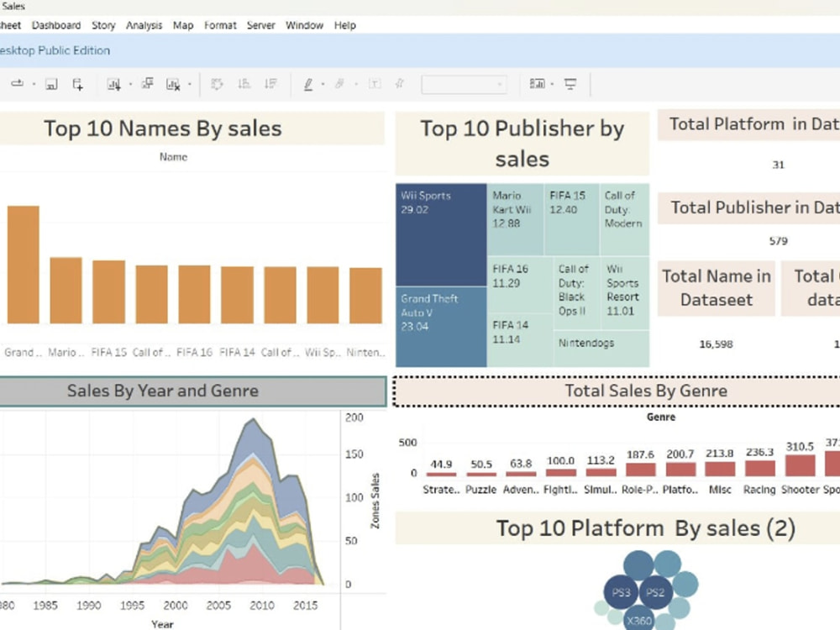Click the Total Sales By Genre sheet header
The height and width of the screenshot is (630, 840).
(x=646, y=391)
